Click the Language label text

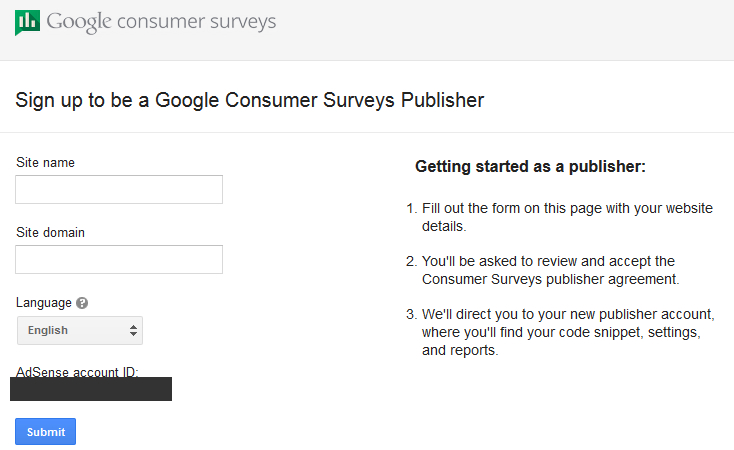(x=44, y=303)
